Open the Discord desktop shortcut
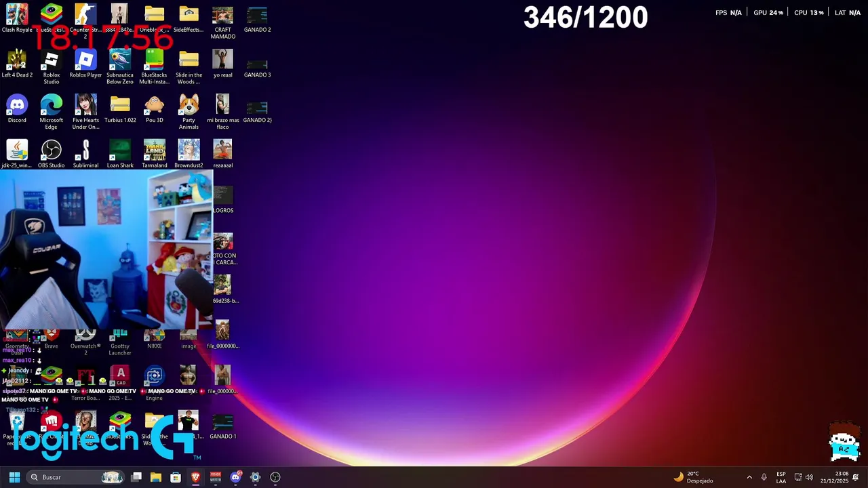Image resolution: width=868 pixels, height=488 pixels. click(17, 109)
